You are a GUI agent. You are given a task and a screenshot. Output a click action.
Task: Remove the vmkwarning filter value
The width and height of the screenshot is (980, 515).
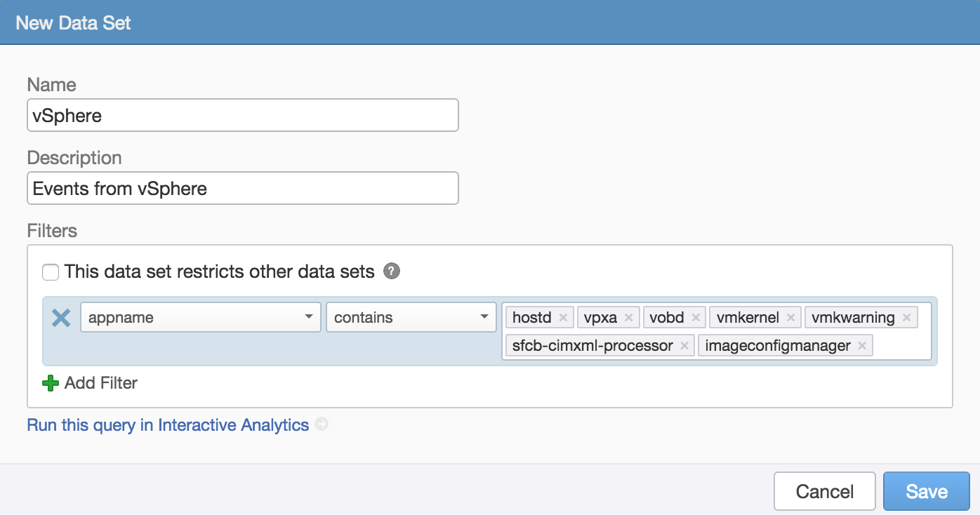906,317
